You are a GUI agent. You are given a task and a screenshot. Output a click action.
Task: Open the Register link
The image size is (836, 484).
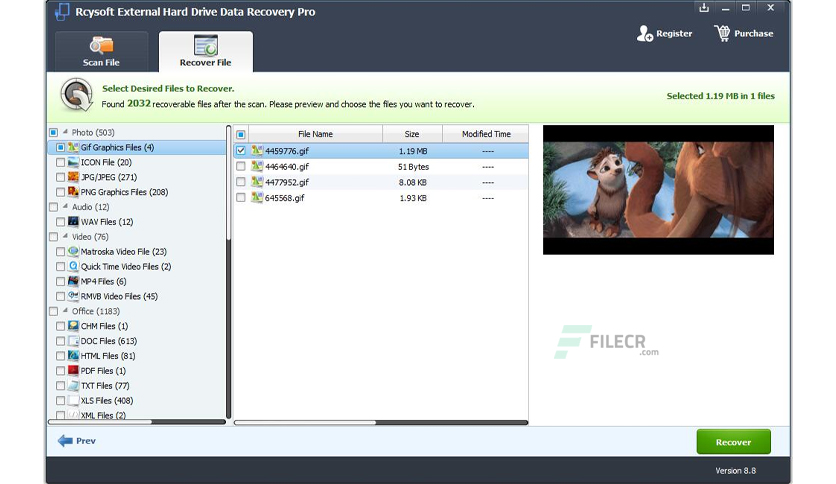coord(674,34)
